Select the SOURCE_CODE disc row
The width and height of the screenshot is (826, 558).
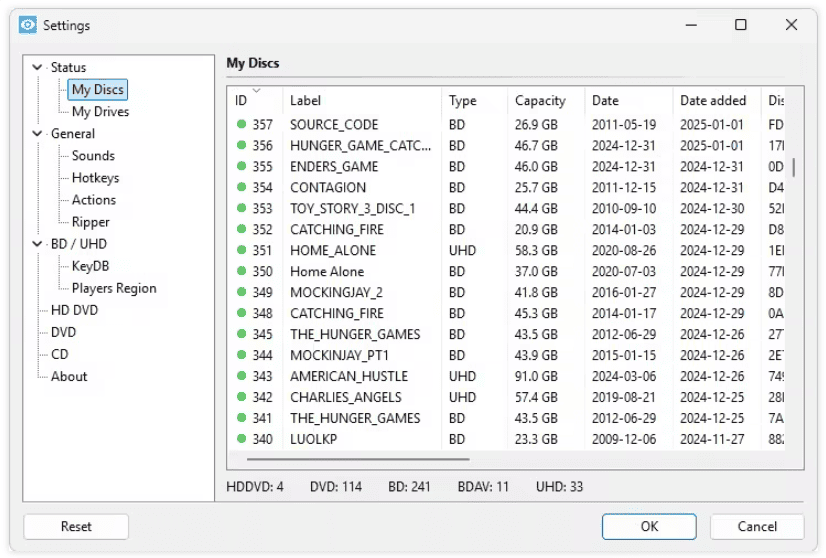[506, 124]
